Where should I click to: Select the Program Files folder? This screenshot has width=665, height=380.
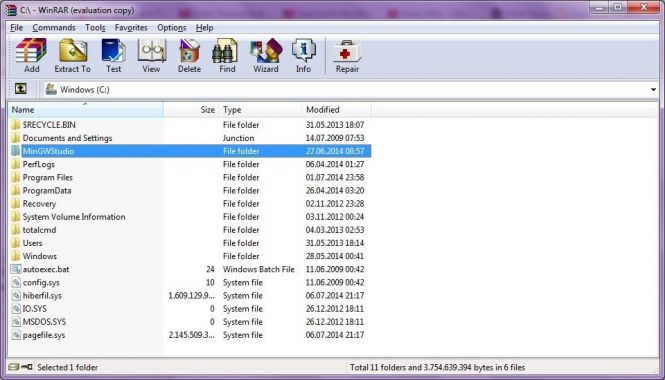(48, 177)
